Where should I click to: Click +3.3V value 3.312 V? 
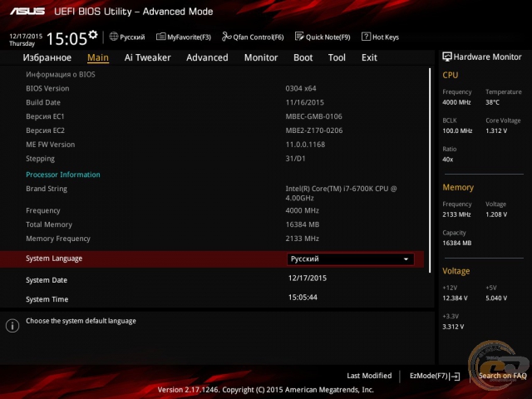pyautogui.click(x=453, y=327)
